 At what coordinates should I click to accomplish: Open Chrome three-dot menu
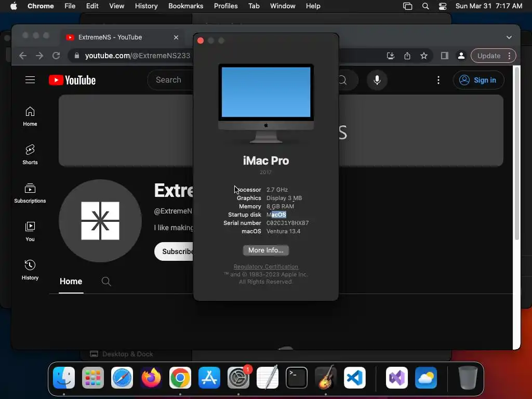click(509, 56)
